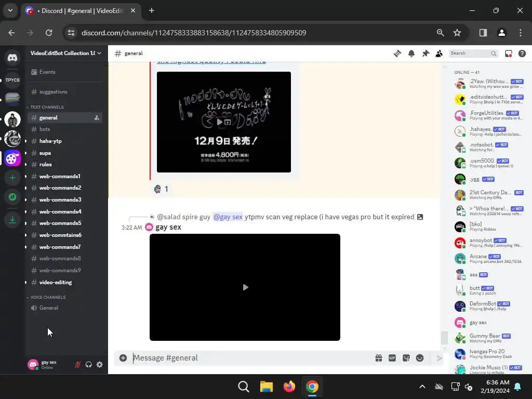Switch to web-commands5 channel
The width and height of the screenshot is (532, 399).
65,223
